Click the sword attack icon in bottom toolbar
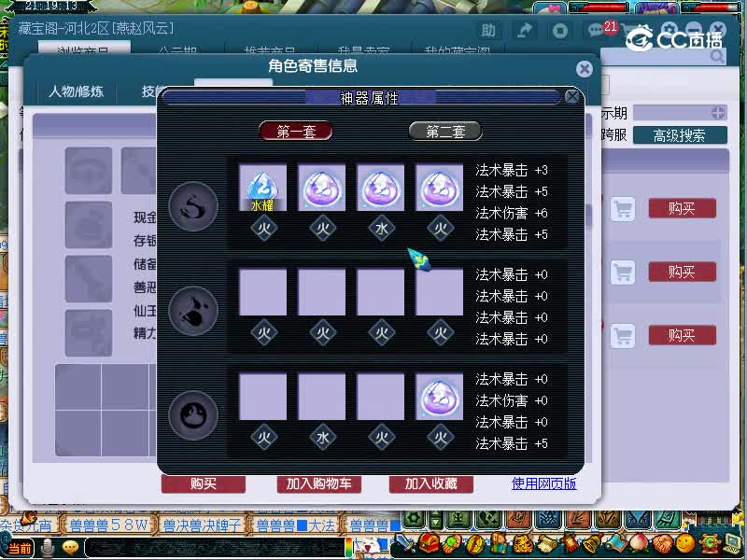747x560 pixels. pos(405,543)
